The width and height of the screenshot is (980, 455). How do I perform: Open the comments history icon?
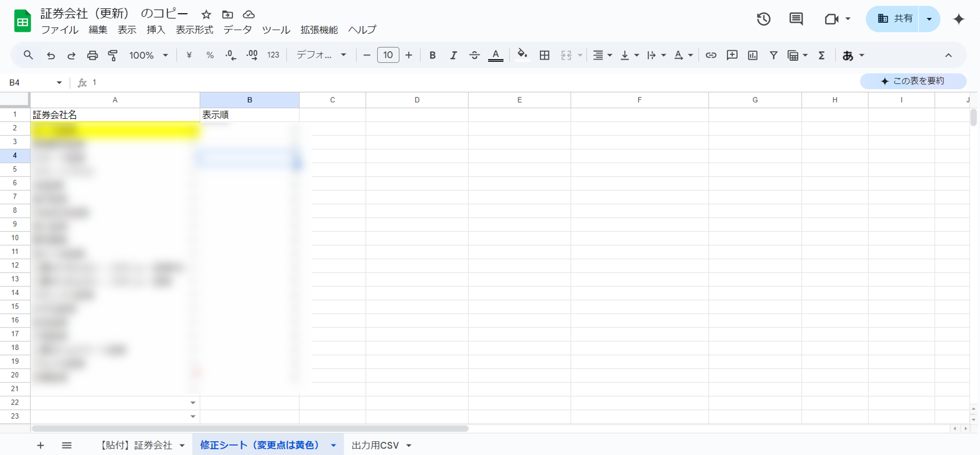coord(796,19)
